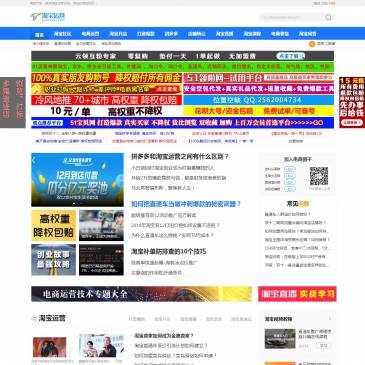Open 51宝贝网 打造爆款 blue banner
Viewport: 365px width, 365px height.
182,123
